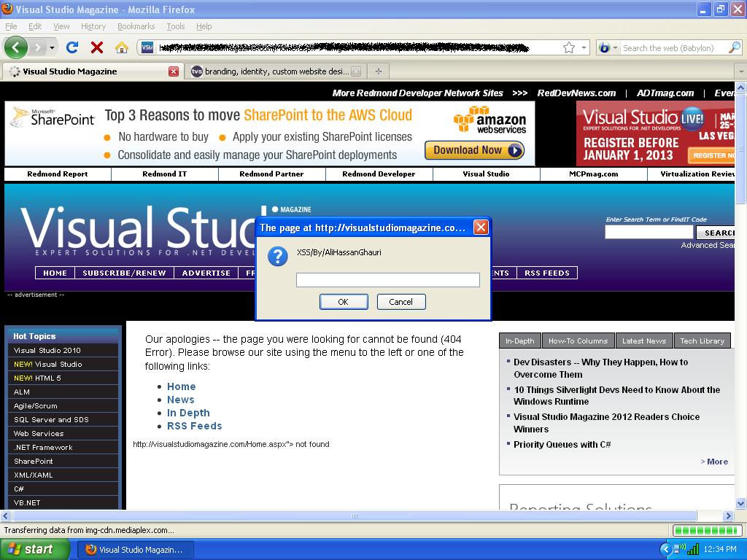This screenshot has height=560, width=747.
Task: Open the Tools menu
Action: [x=176, y=26]
